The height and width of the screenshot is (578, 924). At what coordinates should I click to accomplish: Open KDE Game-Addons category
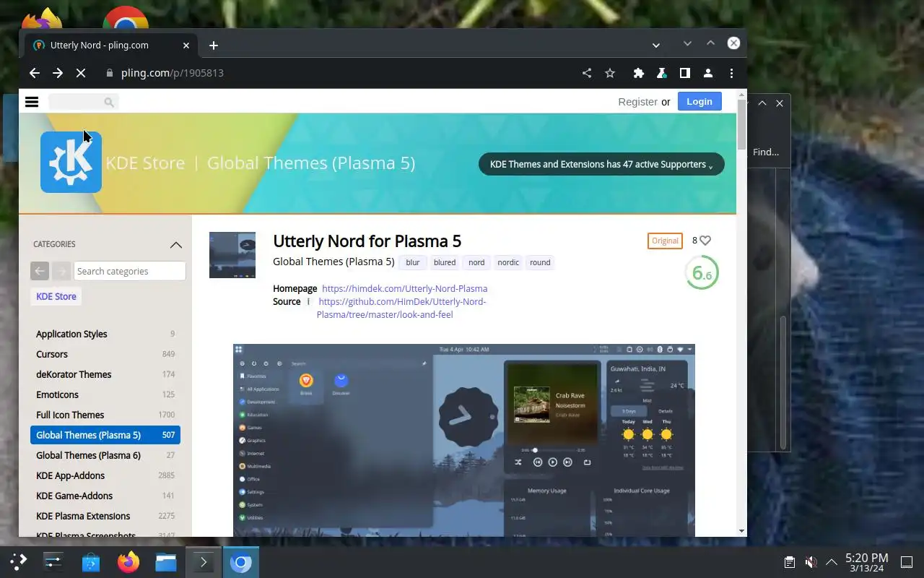(x=105, y=496)
